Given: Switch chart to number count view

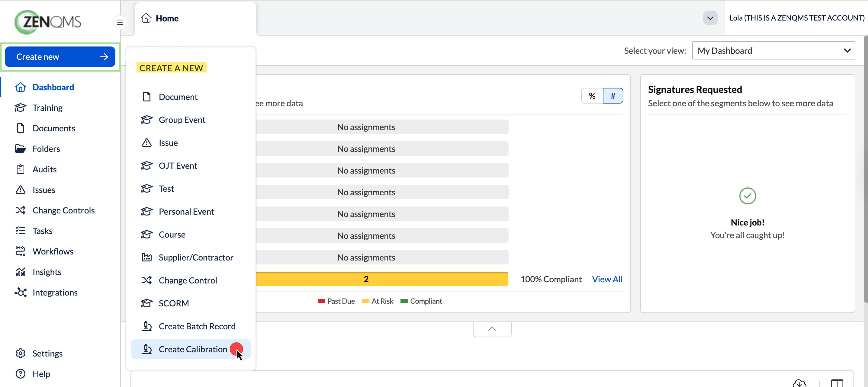Looking at the screenshot, I should click(x=613, y=96).
